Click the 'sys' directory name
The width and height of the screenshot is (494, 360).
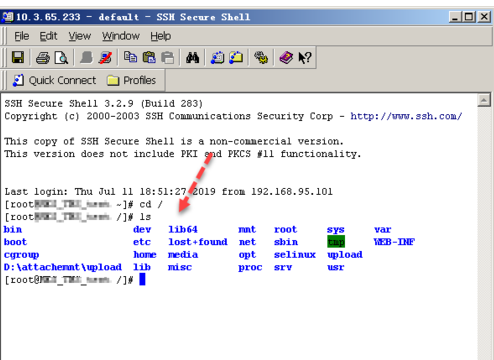click(x=336, y=230)
